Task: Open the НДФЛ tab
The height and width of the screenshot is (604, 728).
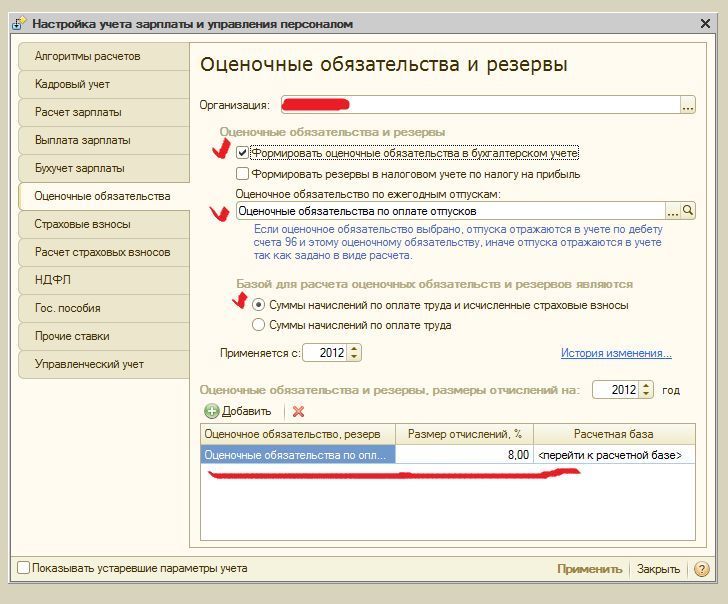Action: pyautogui.click(x=53, y=280)
